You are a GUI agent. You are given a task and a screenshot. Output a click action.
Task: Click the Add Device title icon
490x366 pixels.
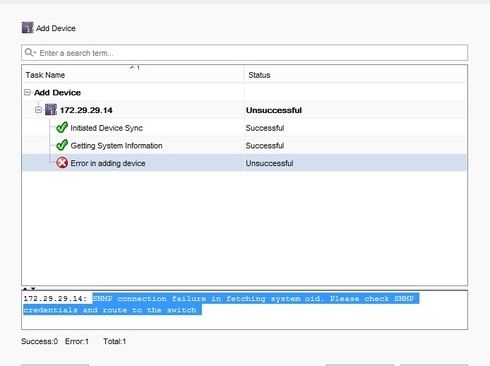point(27,28)
